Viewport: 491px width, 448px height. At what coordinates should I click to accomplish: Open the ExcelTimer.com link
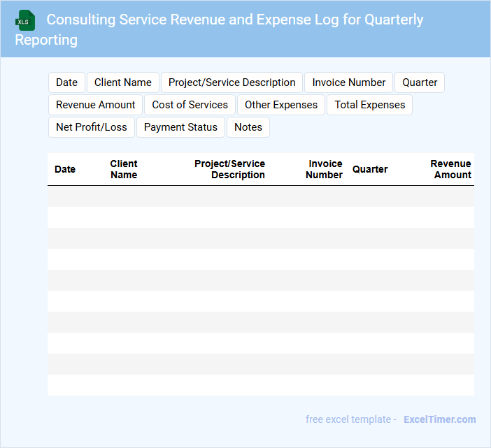439,419
